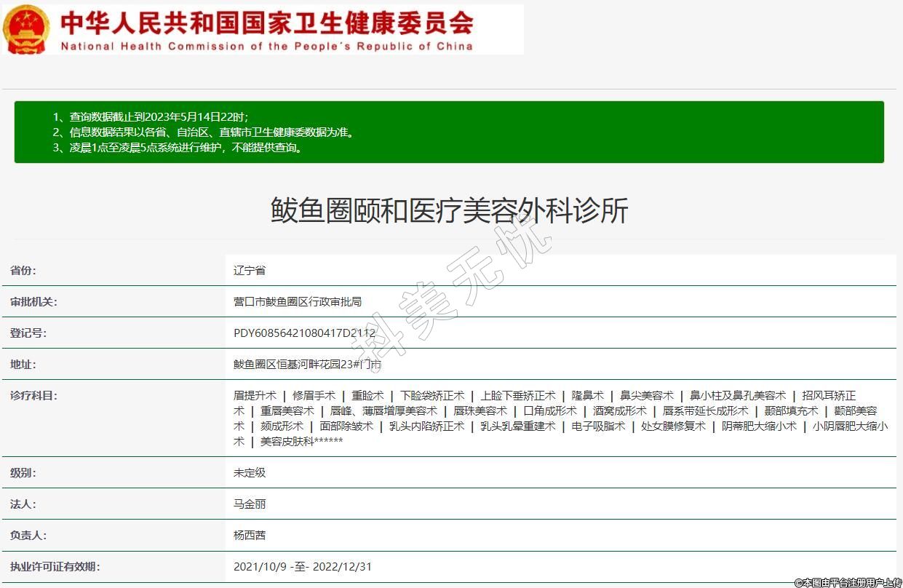903x588 pixels.
Task: Click the 审批机关 row label
Action: [33, 301]
